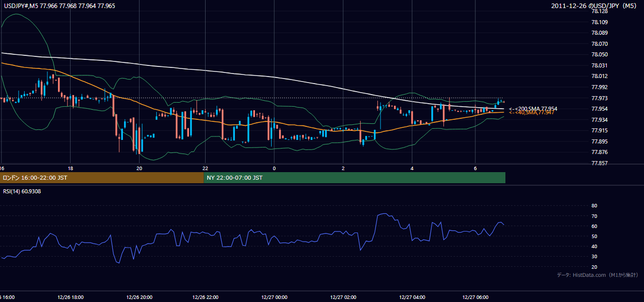Select the 40 SMA 77.947 label
The height and width of the screenshot is (302, 644).
click(531, 112)
